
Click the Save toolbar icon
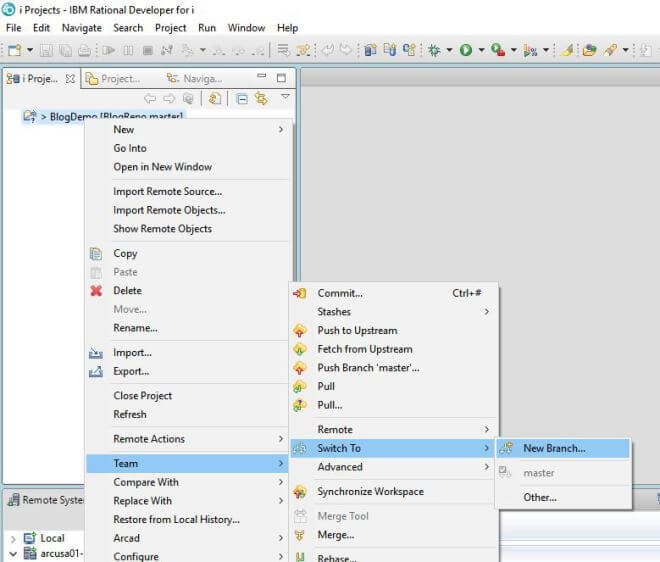(46, 51)
